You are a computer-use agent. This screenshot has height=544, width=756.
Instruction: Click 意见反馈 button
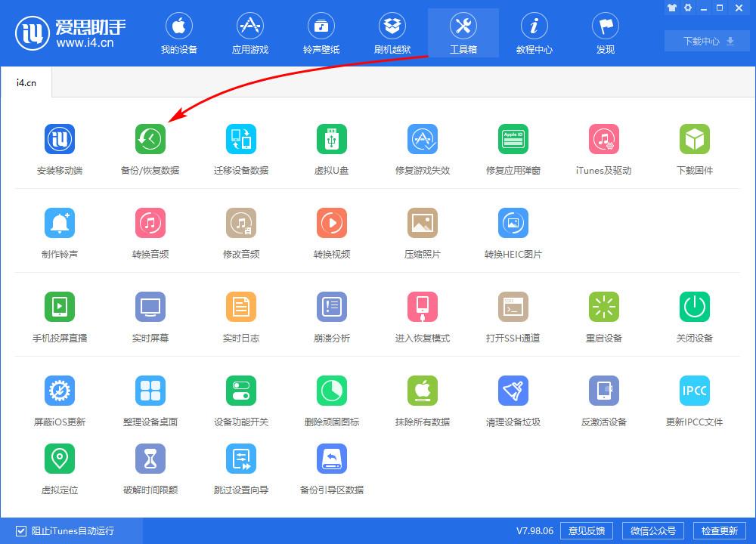pos(587,531)
